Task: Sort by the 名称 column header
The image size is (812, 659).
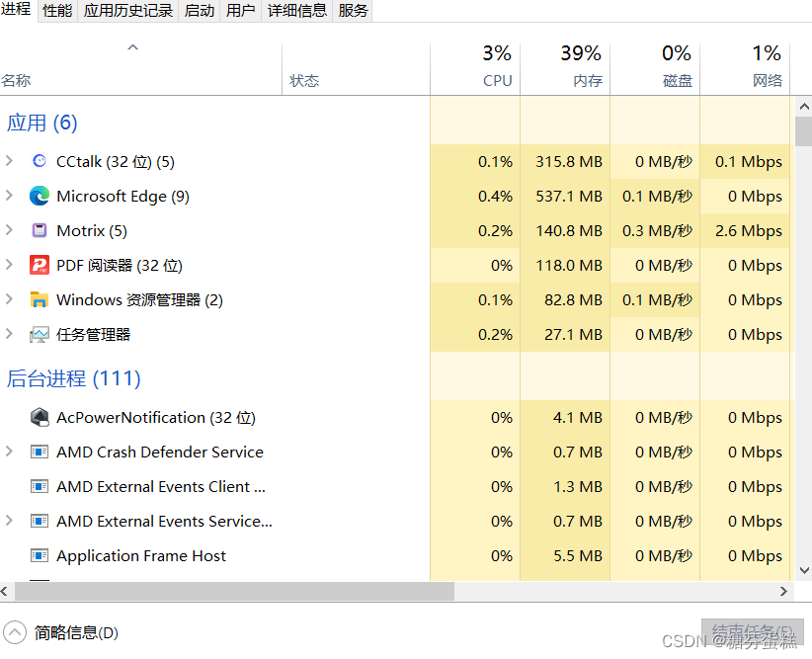Action: (141, 69)
